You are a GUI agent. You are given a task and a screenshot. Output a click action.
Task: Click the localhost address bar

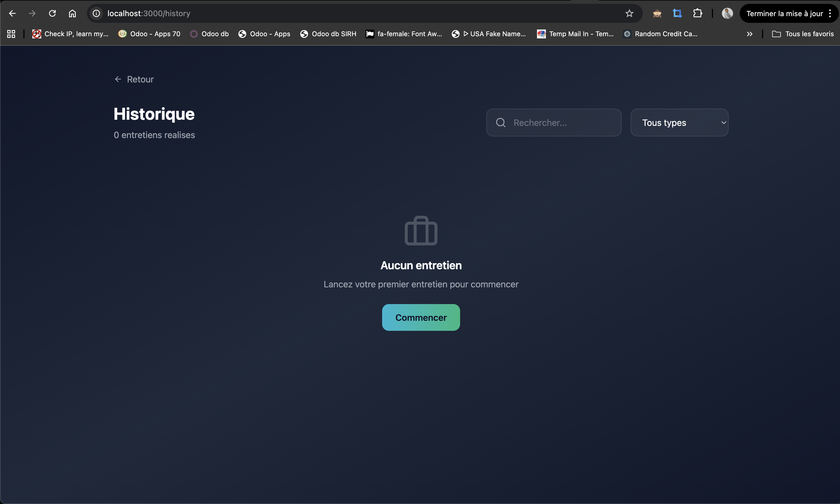point(340,13)
